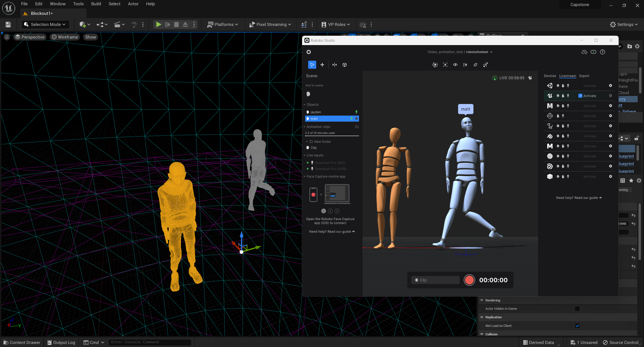Select the Rokoko Select arrow tool

pyautogui.click(x=312, y=65)
